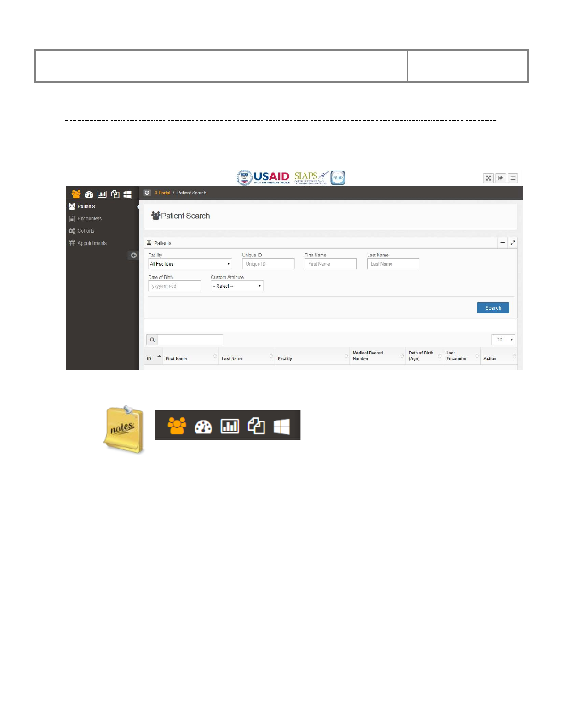
Task: Click the enlarged bar chart icon below screenshot
Action: [230, 426]
